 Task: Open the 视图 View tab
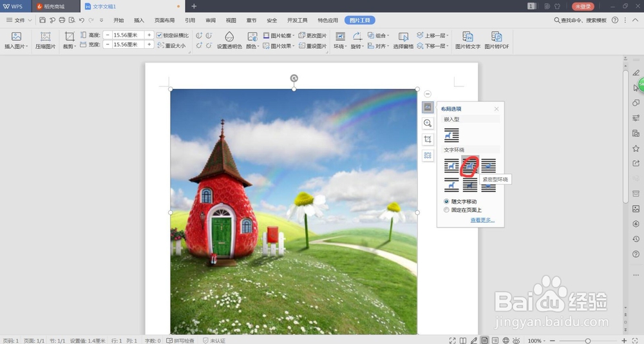click(231, 20)
